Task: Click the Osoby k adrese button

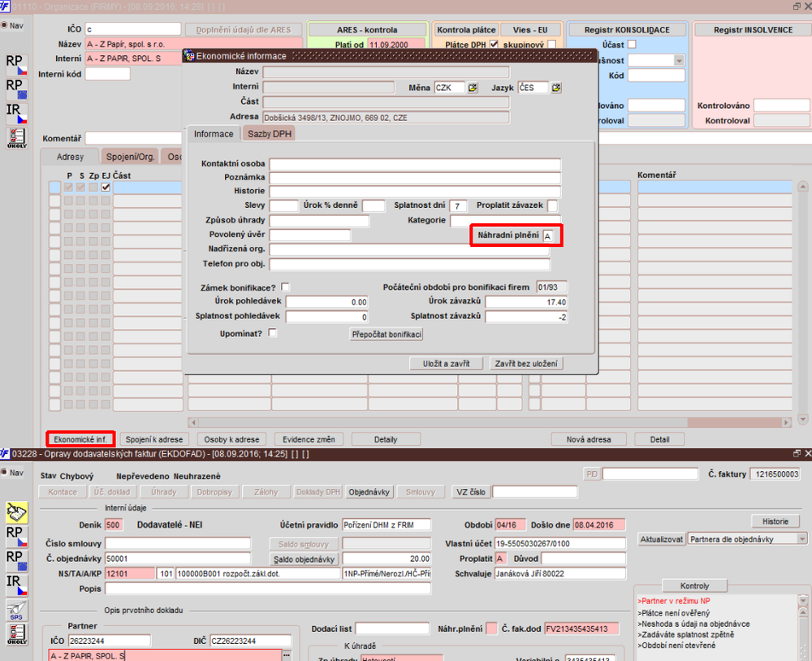Action: point(231,439)
